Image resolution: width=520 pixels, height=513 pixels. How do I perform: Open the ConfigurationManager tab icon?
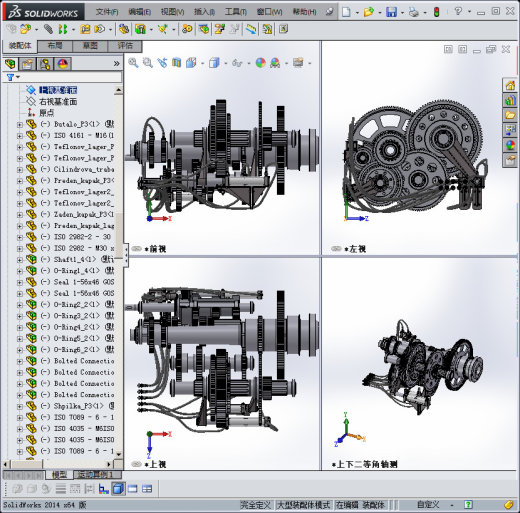[45, 64]
